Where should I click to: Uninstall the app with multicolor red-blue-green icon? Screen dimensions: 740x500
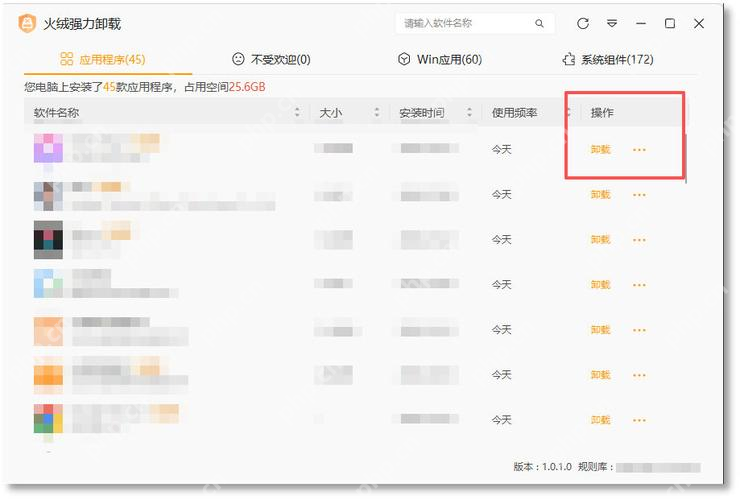pyautogui.click(x=600, y=420)
